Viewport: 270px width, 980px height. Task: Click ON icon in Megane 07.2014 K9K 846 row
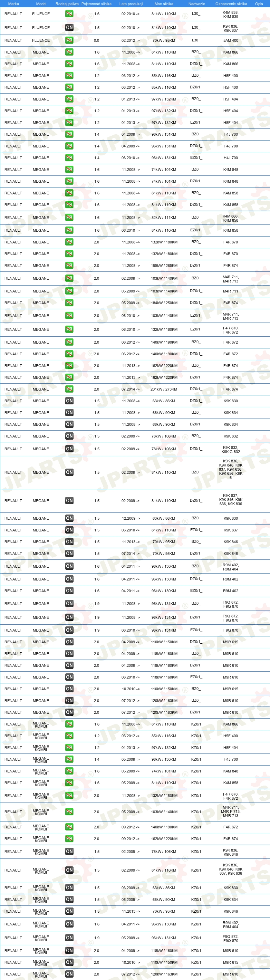point(69,554)
